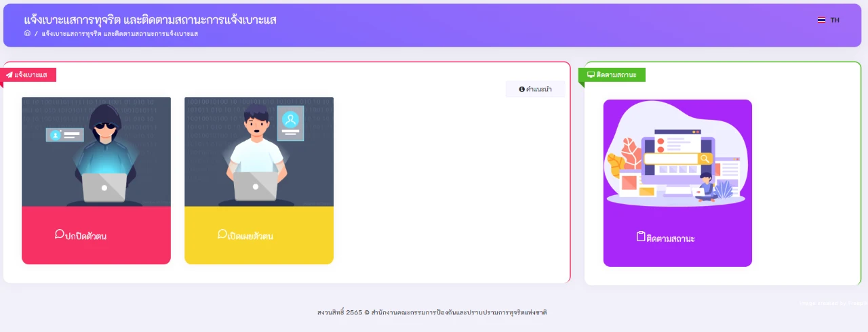868x332 pixels.
Task: Click the chat bubble icon beside ปกปิดตัวตน
Action: coord(59,234)
